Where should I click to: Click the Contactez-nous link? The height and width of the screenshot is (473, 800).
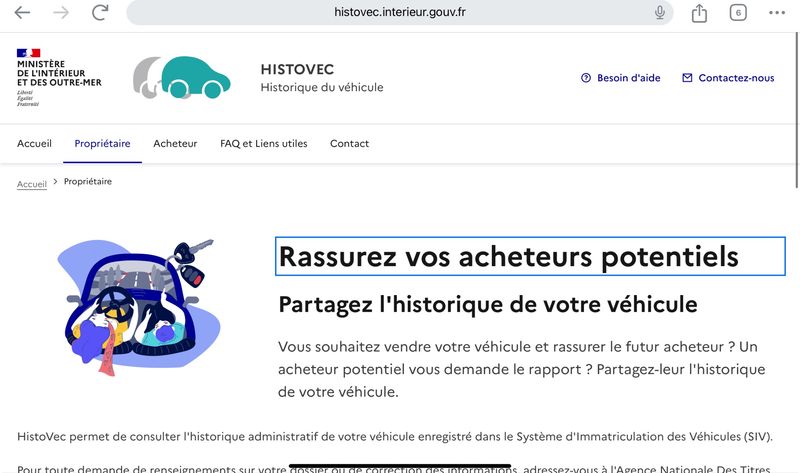point(736,78)
